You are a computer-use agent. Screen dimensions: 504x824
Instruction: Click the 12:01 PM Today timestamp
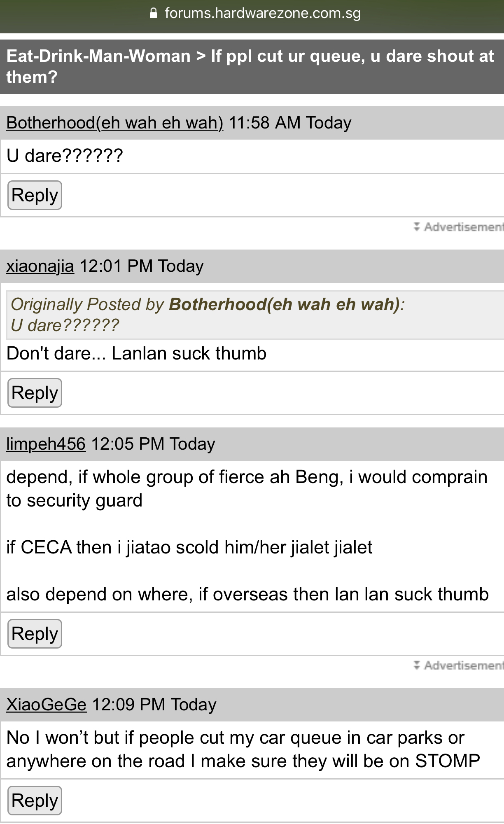pos(142,266)
